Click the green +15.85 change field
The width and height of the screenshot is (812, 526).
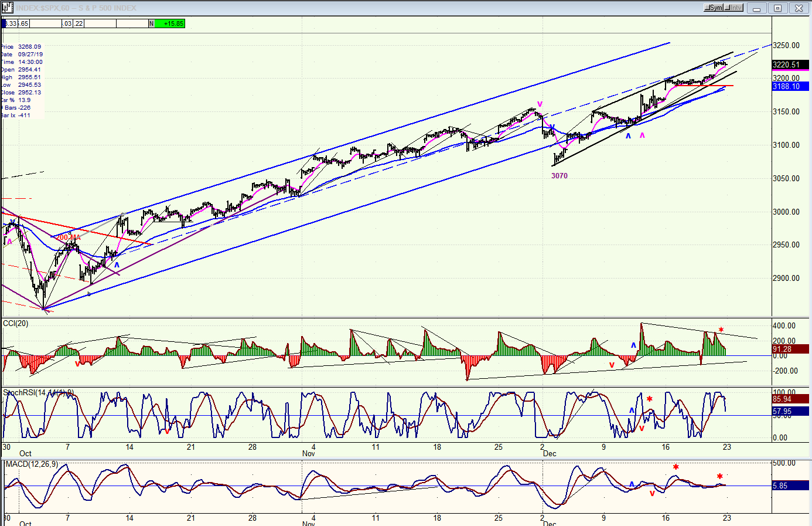170,23
